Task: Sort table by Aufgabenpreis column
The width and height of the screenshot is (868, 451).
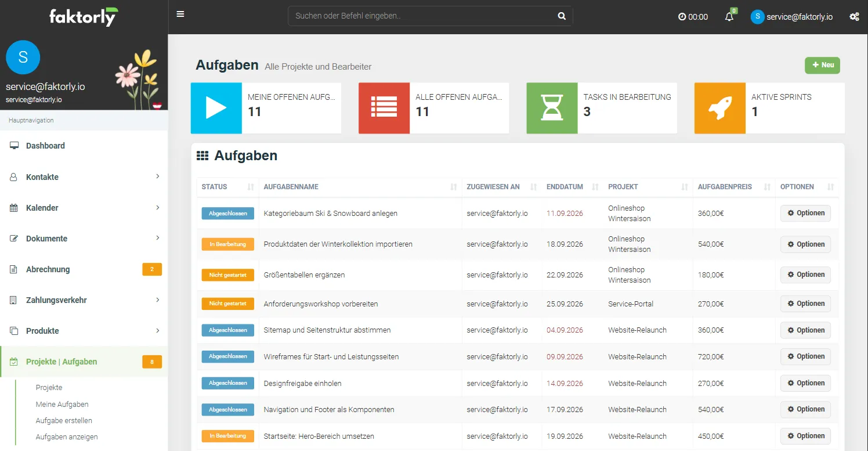Action: click(734, 187)
